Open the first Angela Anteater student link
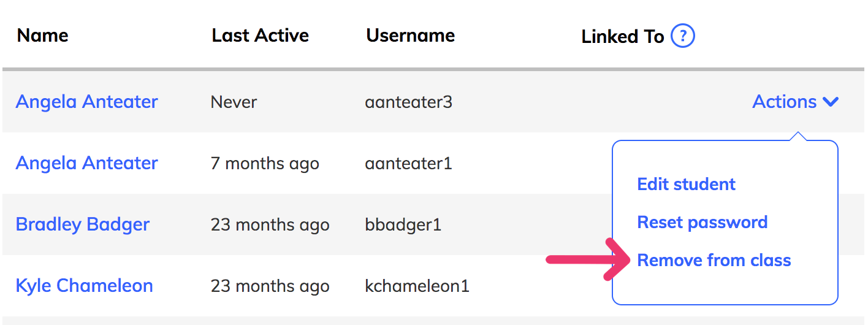Image resolution: width=868 pixels, height=325 pixels. click(x=87, y=101)
